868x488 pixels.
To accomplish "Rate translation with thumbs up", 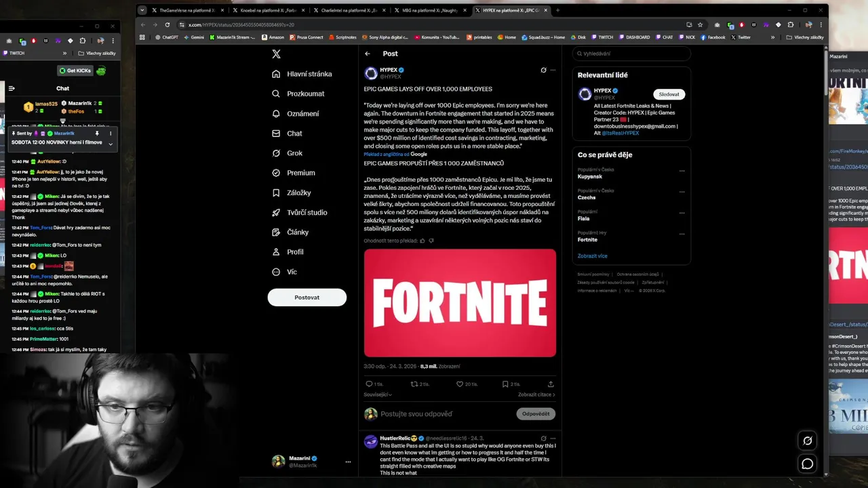I will tap(422, 241).
